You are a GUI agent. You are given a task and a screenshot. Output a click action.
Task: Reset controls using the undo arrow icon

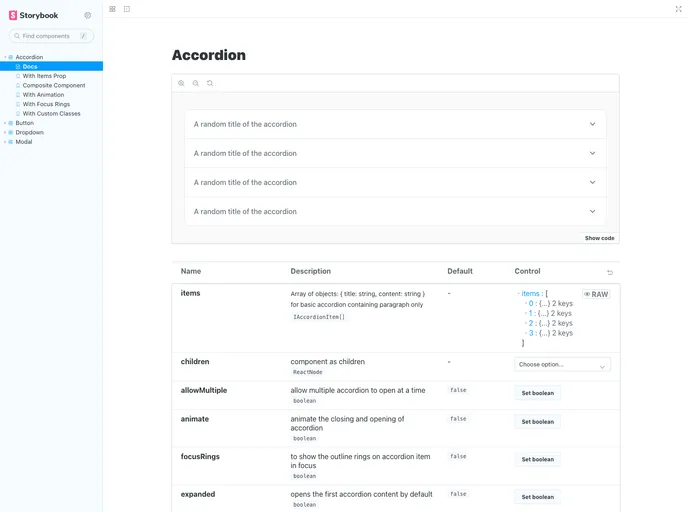(610, 272)
